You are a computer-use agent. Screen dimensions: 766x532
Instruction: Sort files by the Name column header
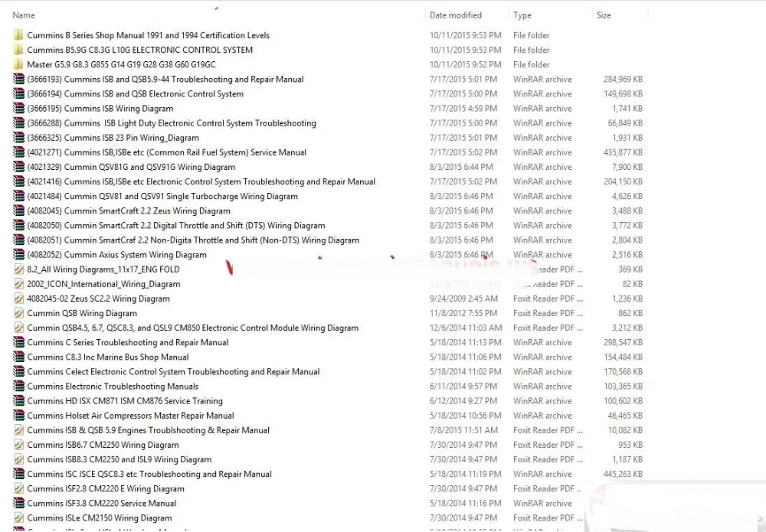[24, 15]
